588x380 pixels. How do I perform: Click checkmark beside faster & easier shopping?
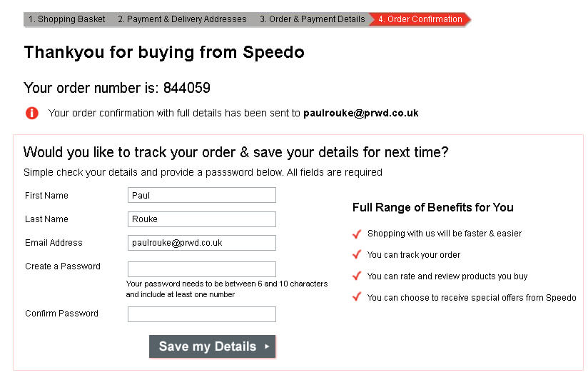pyautogui.click(x=357, y=234)
